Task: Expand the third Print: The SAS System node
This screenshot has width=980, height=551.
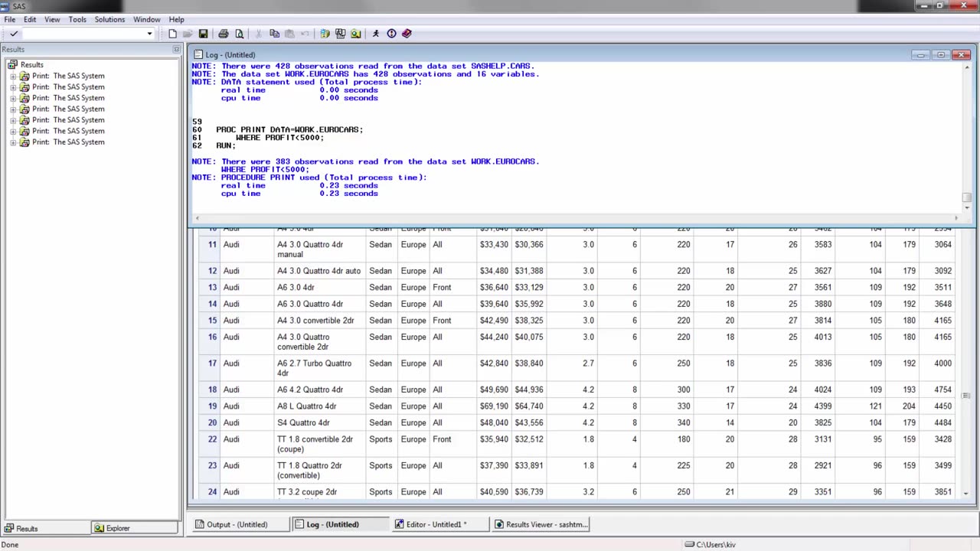Action: pyautogui.click(x=13, y=98)
